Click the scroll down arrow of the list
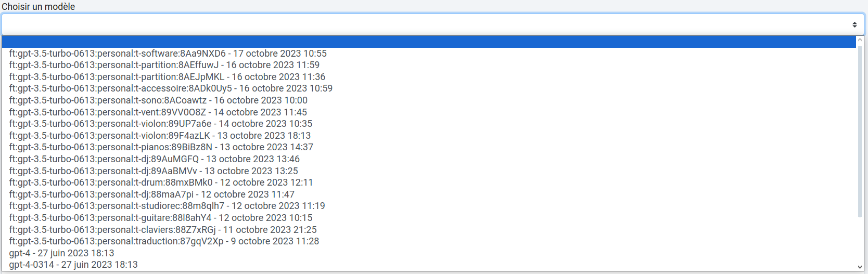868x274 pixels. [860, 267]
